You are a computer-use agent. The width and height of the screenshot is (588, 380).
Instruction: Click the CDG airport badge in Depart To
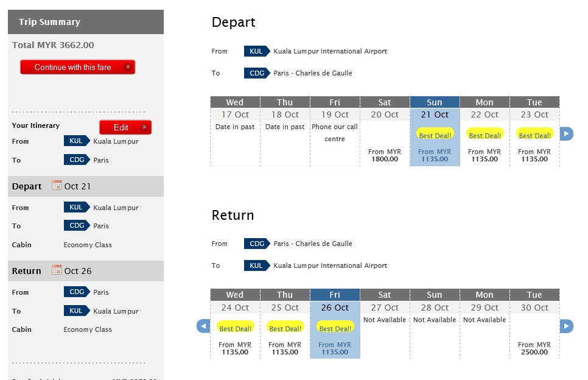[256, 73]
